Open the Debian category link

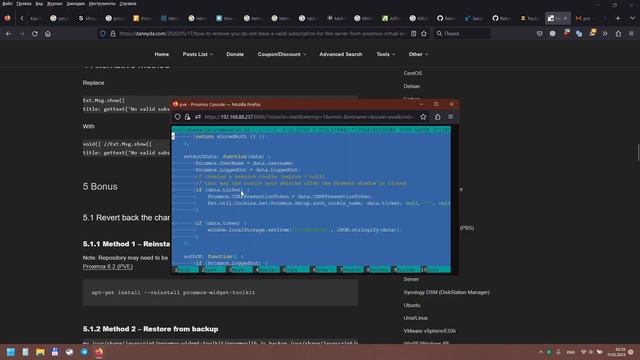pyautogui.click(x=411, y=87)
